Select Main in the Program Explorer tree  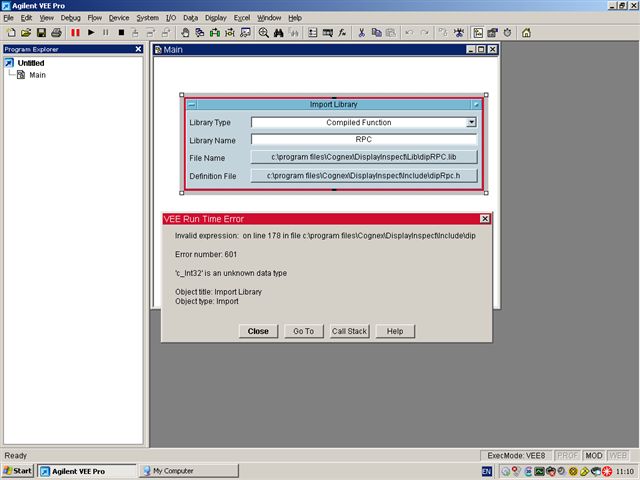[x=37, y=75]
